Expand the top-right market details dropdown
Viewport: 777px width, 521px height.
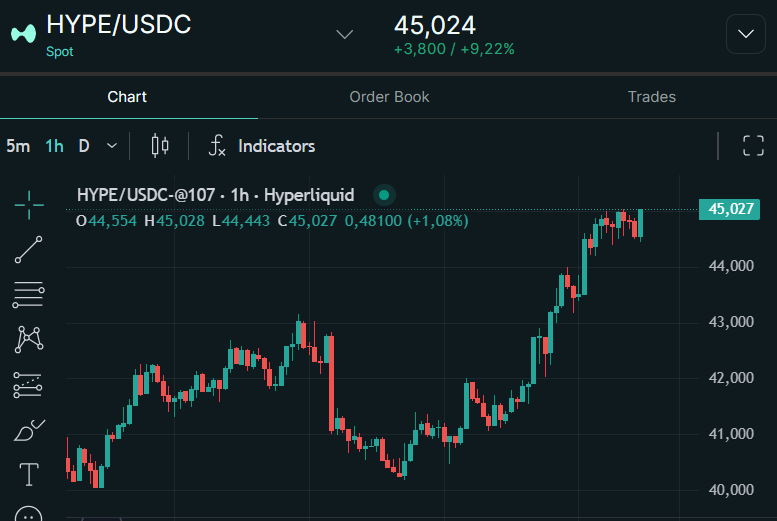point(746,34)
